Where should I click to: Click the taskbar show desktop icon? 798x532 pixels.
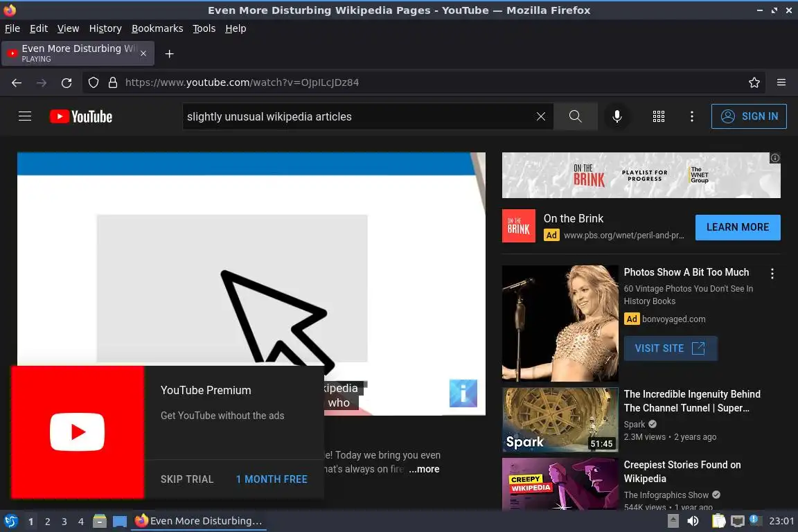click(x=120, y=522)
